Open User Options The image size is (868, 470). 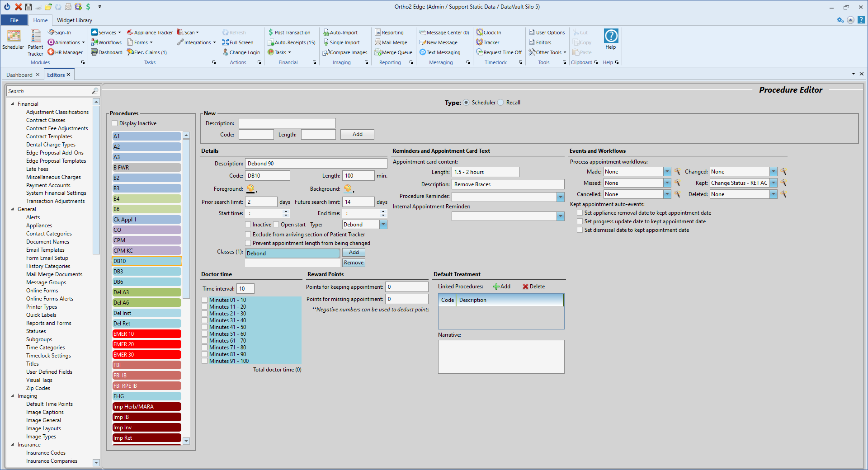547,33
